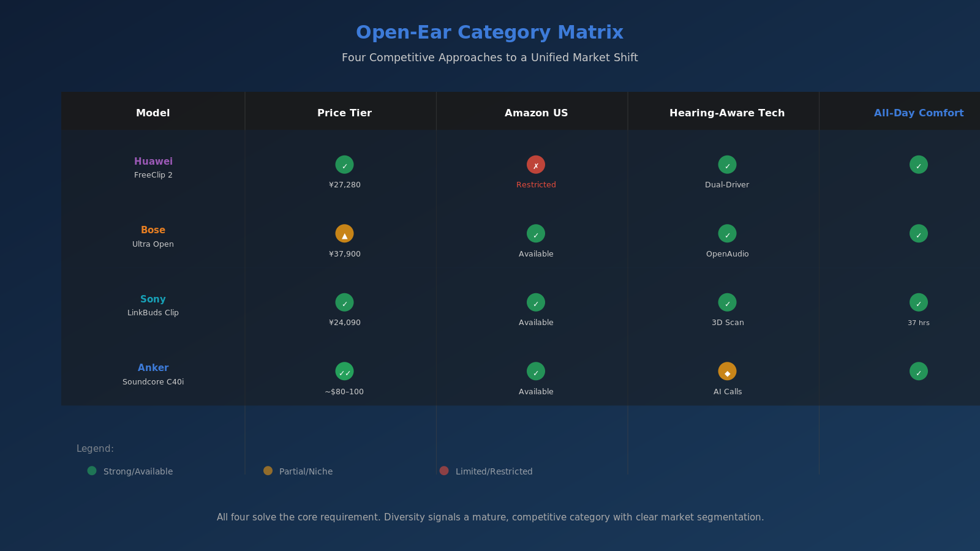
Task: Select the AI Calls label
Action: click(728, 392)
